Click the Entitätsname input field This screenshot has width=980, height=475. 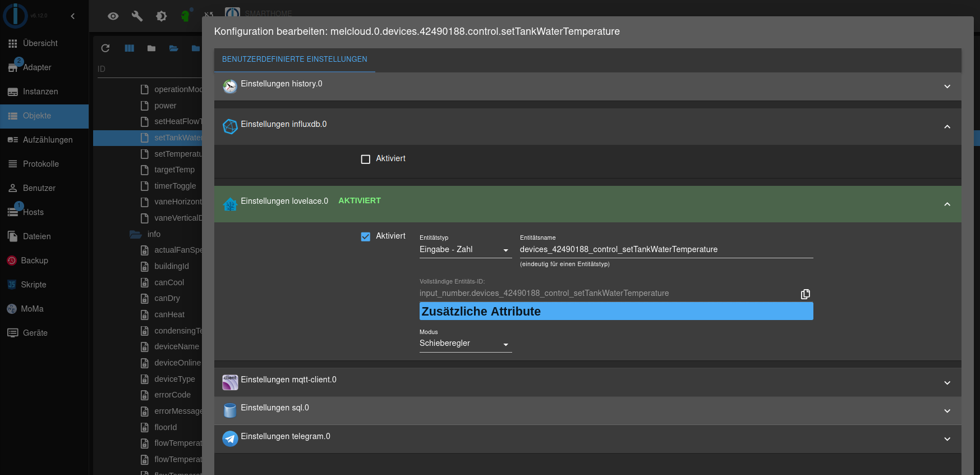click(x=665, y=250)
